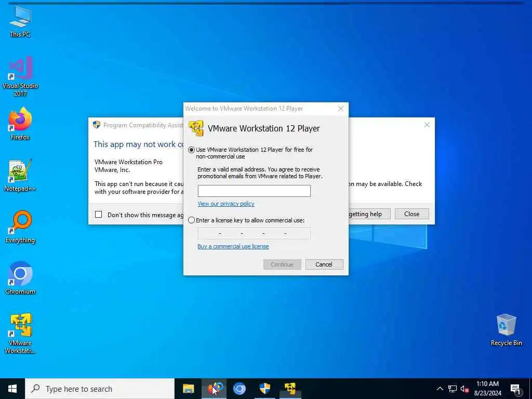This screenshot has height=399, width=532.
Task: Cancel the VMware welcome dialog
Action: [324, 264]
